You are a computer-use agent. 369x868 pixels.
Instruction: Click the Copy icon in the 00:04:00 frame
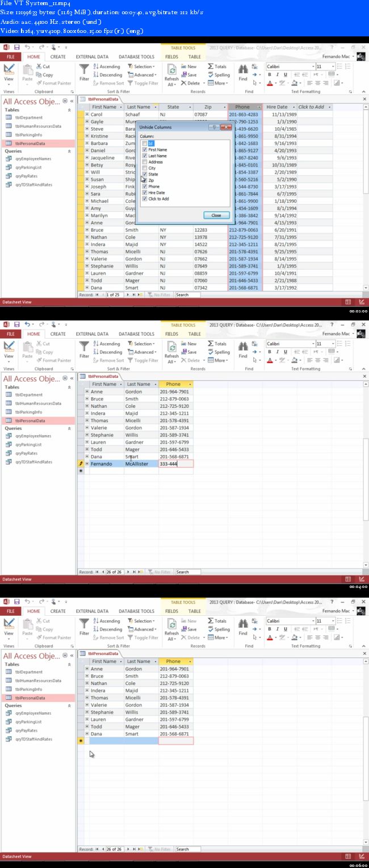39,352
